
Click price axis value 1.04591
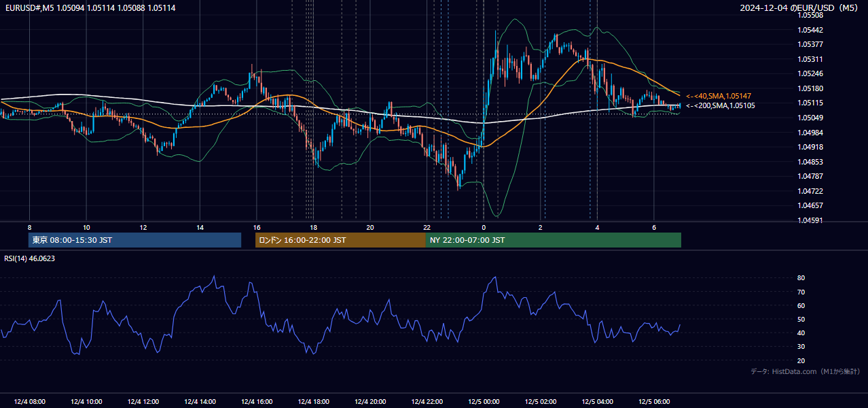810,220
